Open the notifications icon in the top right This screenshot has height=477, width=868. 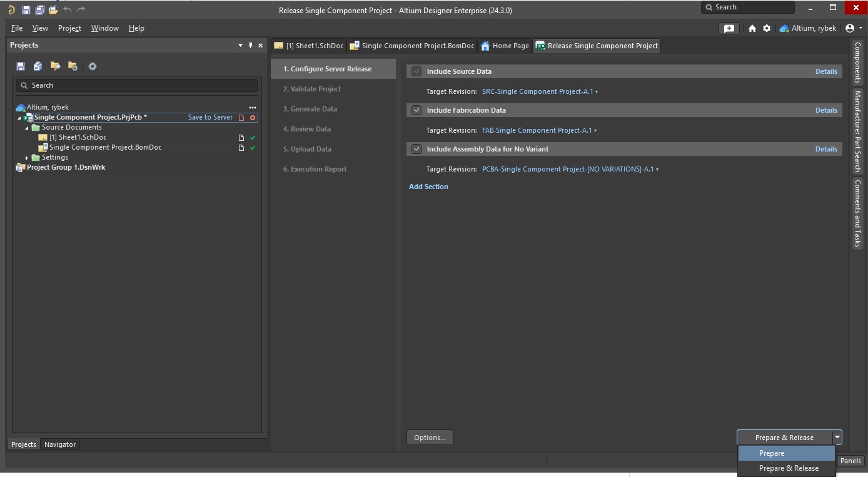pyautogui.click(x=729, y=28)
